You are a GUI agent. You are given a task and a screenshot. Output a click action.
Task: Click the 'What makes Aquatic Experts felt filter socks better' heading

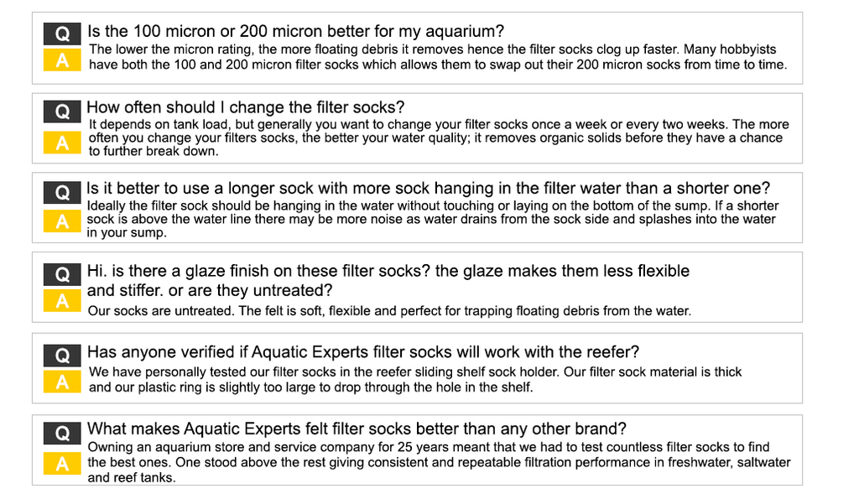[x=357, y=429]
